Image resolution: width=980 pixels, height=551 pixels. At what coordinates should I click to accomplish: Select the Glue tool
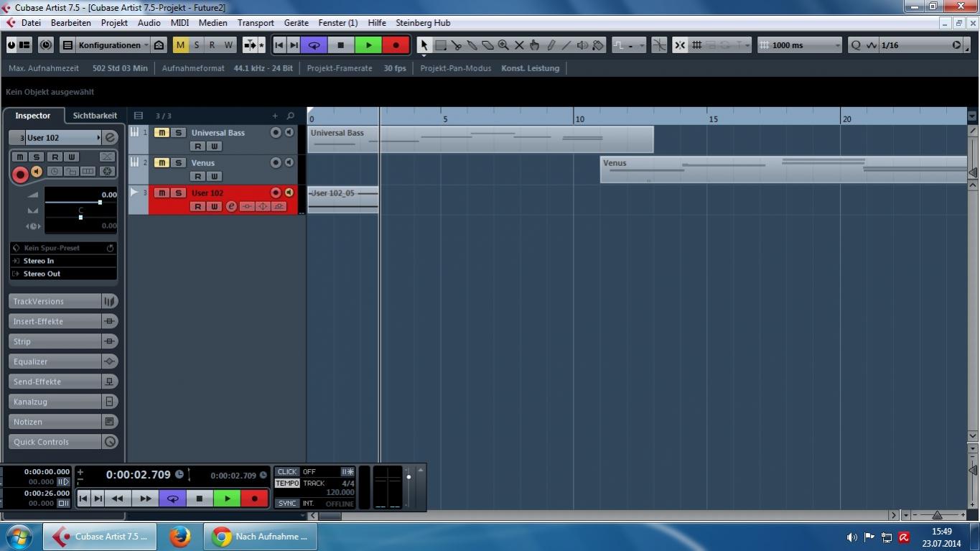pos(472,45)
